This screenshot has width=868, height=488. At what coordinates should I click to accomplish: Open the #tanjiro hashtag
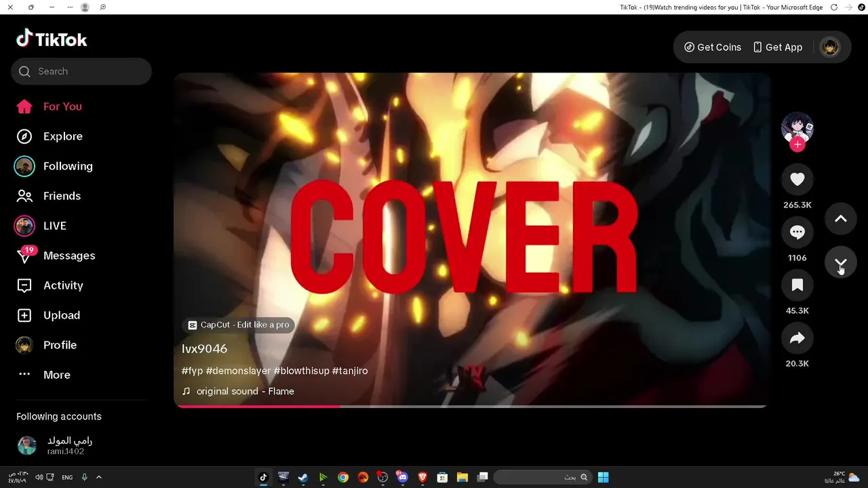pyautogui.click(x=350, y=371)
